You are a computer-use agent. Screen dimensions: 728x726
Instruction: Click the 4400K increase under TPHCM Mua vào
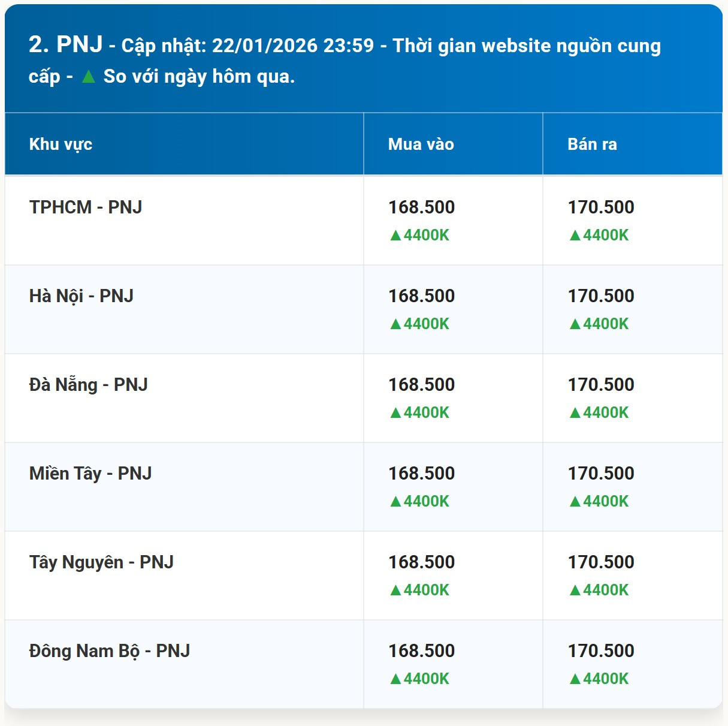pos(419,235)
